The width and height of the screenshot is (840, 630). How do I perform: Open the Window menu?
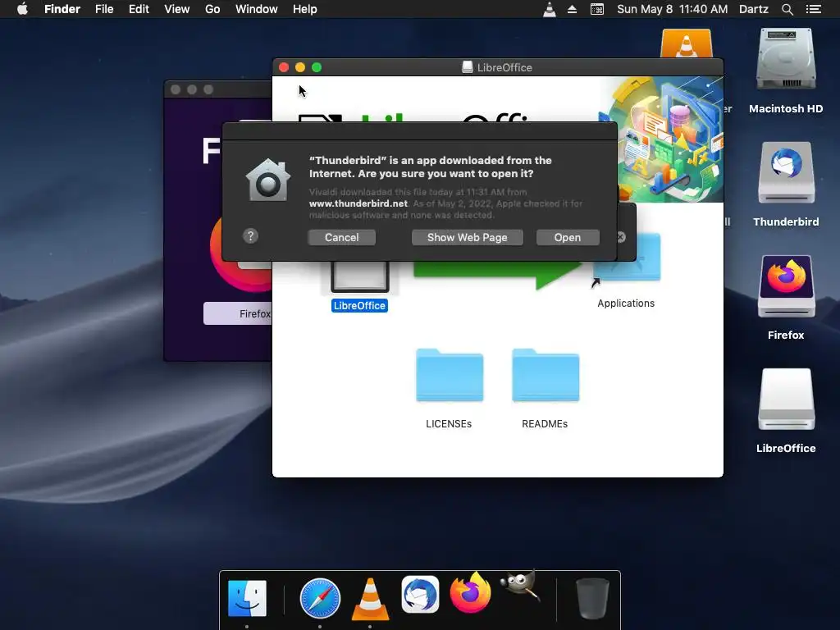click(x=257, y=9)
